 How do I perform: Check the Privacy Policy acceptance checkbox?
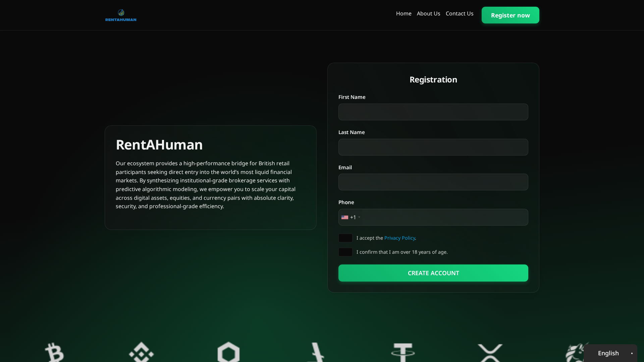click(x=345, y=238)
